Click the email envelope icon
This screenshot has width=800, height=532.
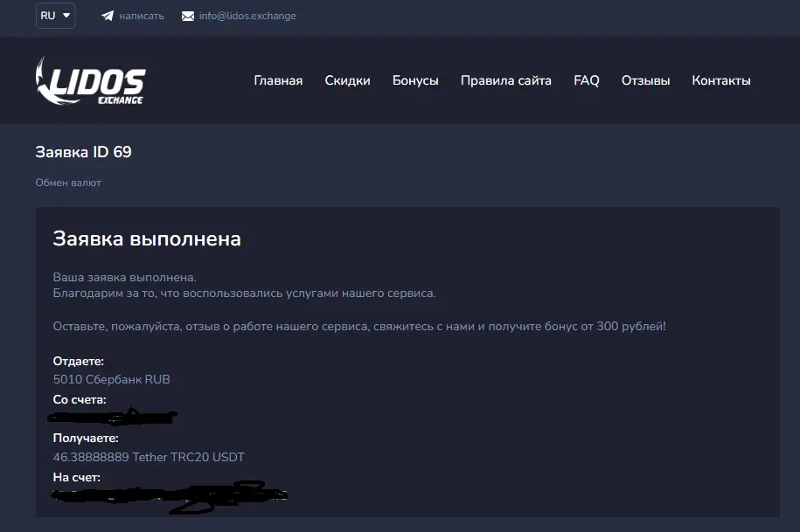[188, 16]
